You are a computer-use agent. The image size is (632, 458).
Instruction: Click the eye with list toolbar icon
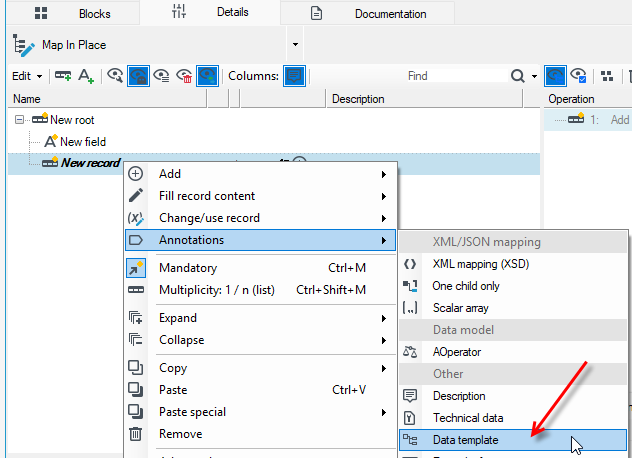161,76
